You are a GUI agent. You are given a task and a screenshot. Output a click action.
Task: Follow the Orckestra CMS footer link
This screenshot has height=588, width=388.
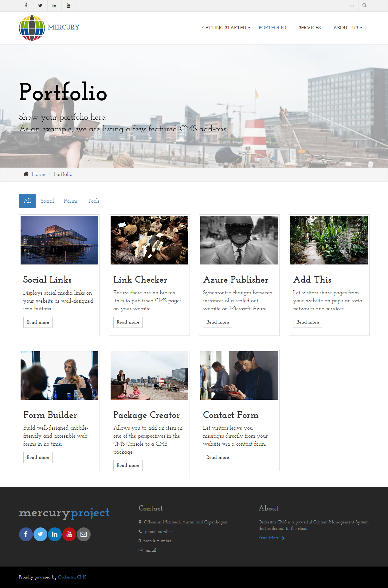(x=72, y=577)
